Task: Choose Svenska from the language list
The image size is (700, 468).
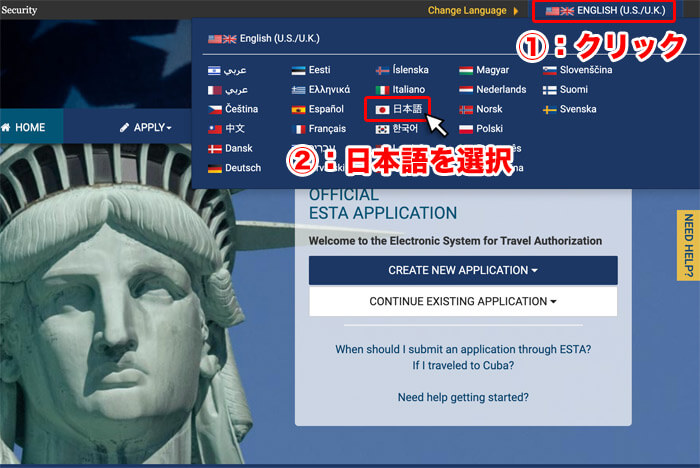Action: [x=570, y=109]
